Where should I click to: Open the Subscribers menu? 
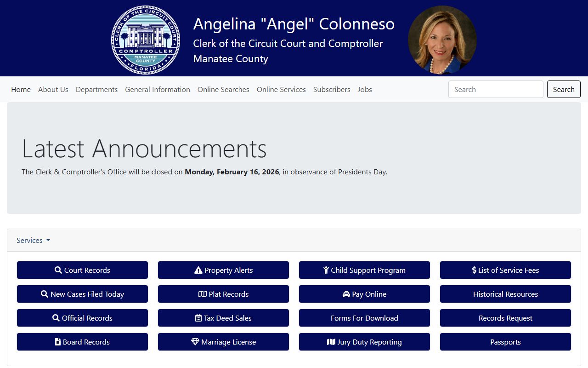[x=332, y=89]
